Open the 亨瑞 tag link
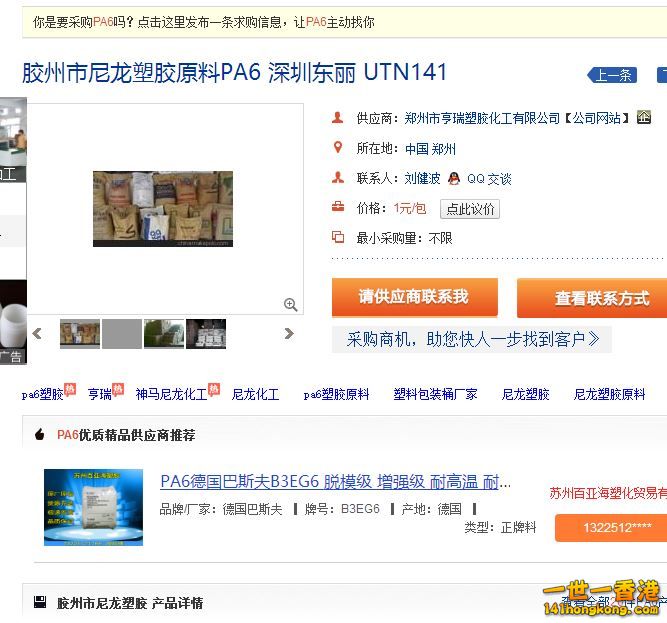 tap(100, 394)
